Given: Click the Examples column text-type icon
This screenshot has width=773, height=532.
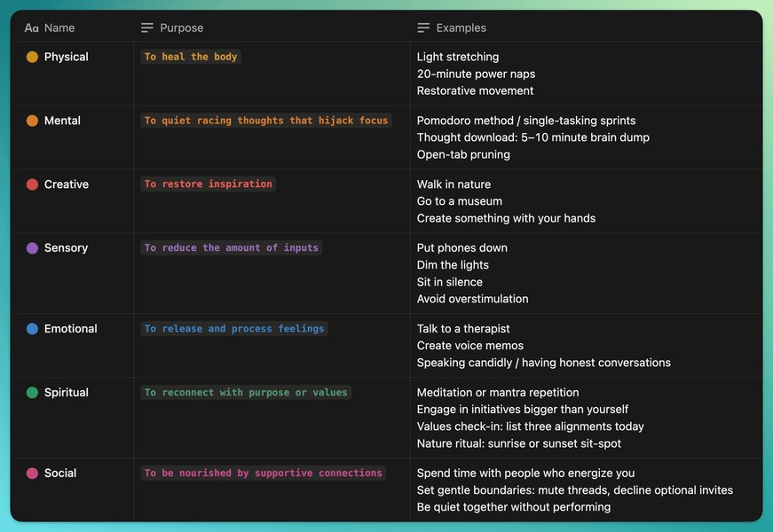Looking at the screenshot, I should (x=423, y=28).
